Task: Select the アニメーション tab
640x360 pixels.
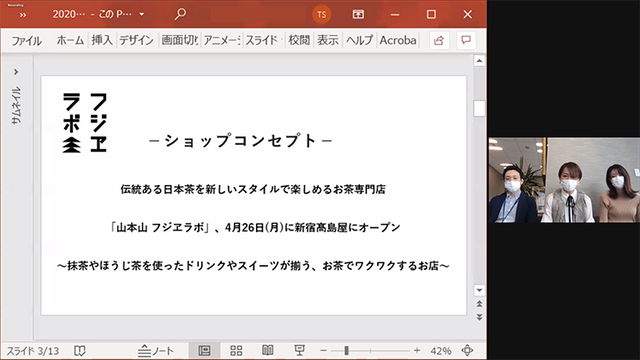Action: point(222,40)
